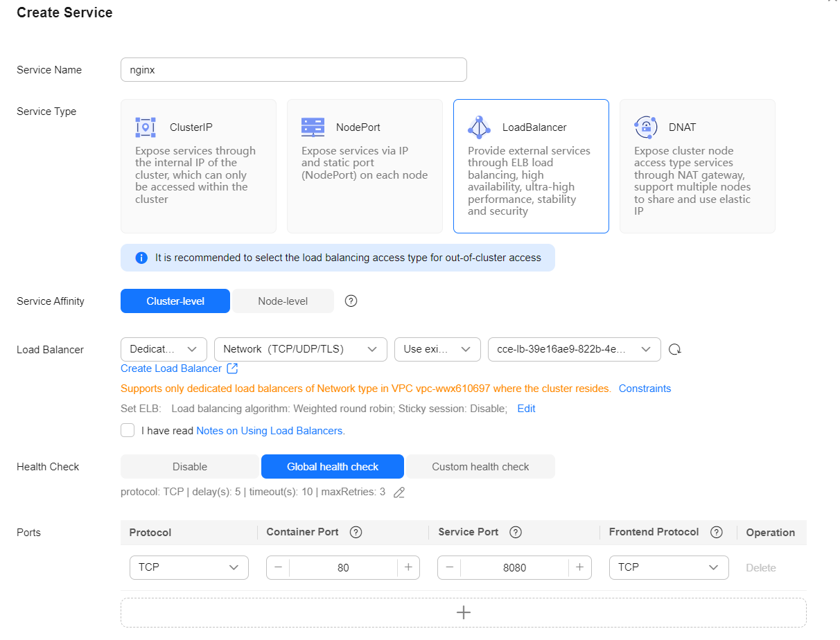Select the ClusterIP service type card
The width and height of the screenshot is (840, 640).
[198, 166]
